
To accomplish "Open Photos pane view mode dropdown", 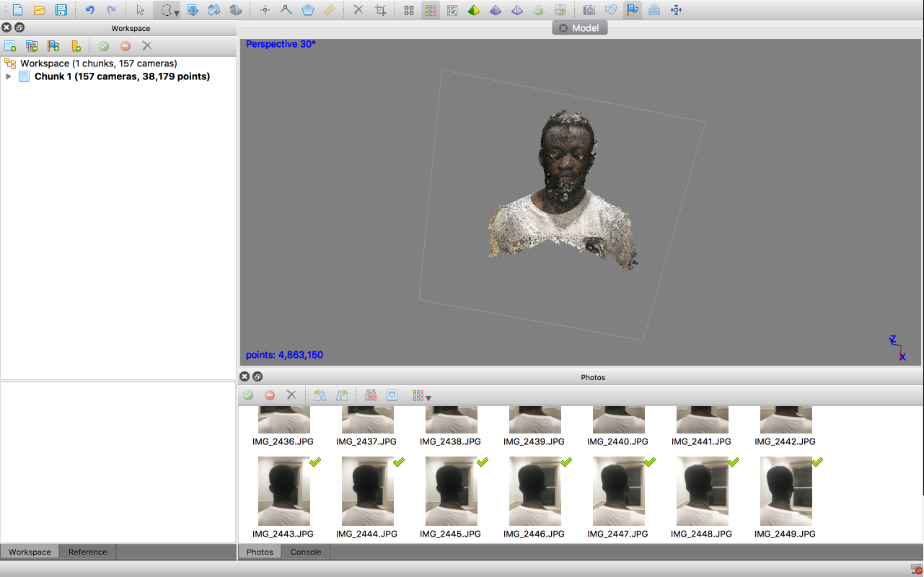I will tap(422, 396).
